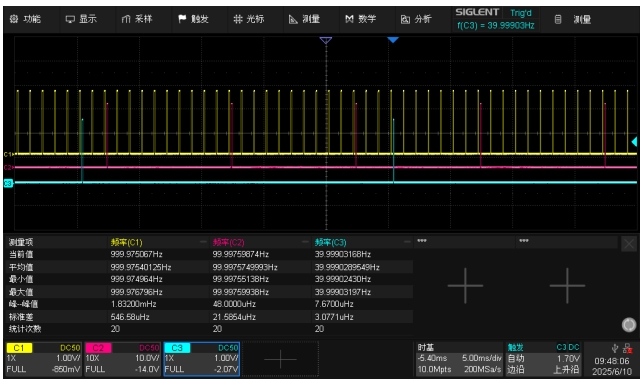Open the 数学 (Math) menu
Image resolution: width=644 pixels, height=386 pixels.
tap(361, 19)
